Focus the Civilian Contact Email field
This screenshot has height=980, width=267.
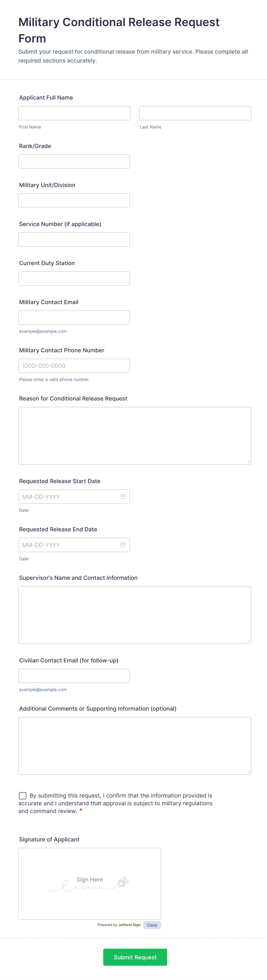point(74,676)
